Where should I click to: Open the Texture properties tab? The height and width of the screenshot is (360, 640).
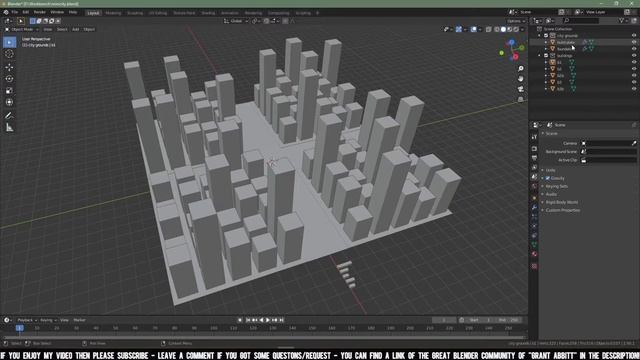point(534,266)
